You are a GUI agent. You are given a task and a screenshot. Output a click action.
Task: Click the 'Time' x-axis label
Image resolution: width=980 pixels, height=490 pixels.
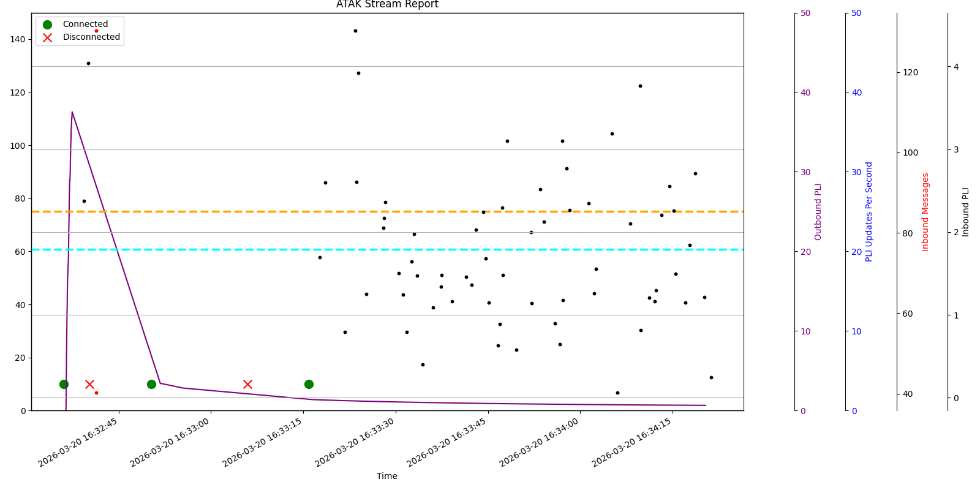click(x=387, y=476)
